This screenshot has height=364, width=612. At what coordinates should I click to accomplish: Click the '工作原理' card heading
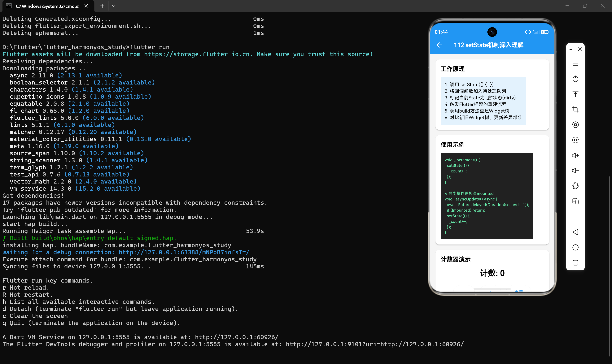tap(452, 69)
